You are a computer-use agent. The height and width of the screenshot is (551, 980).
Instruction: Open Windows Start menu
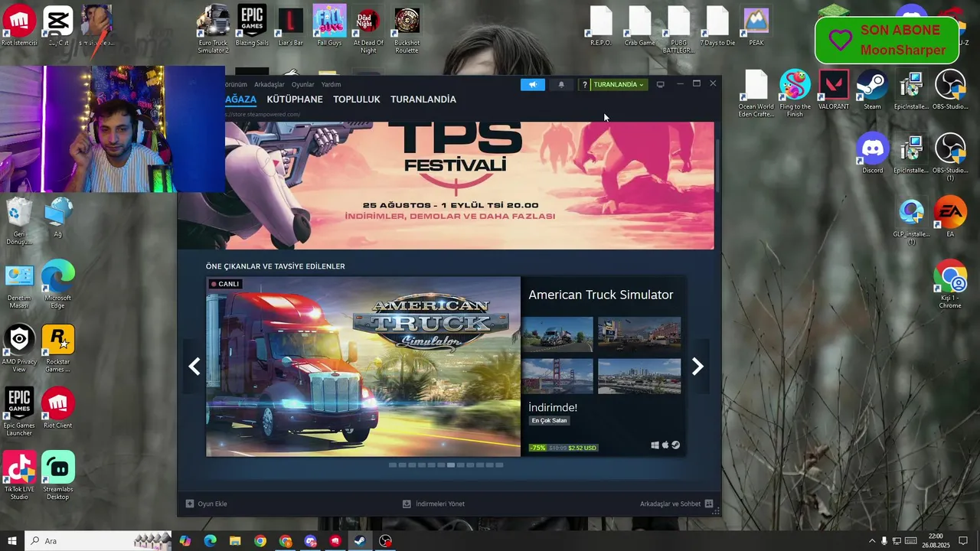11,541
